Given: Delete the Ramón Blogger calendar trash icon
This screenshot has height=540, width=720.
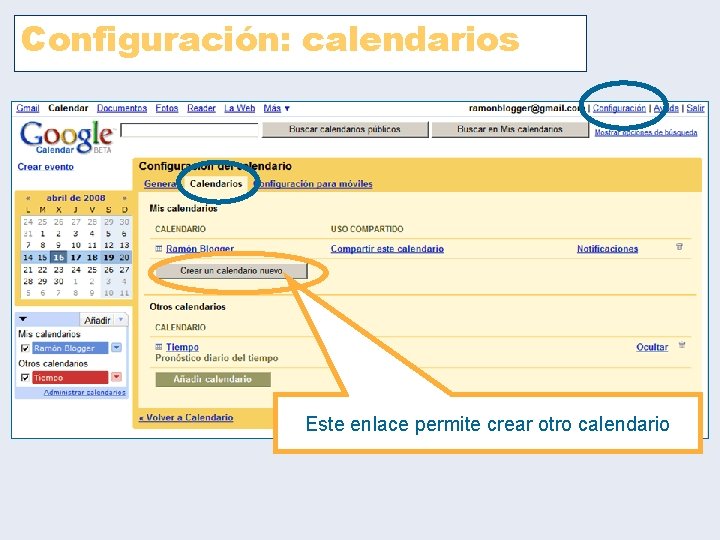Looking at the screenshot, I should click(680, 247).
